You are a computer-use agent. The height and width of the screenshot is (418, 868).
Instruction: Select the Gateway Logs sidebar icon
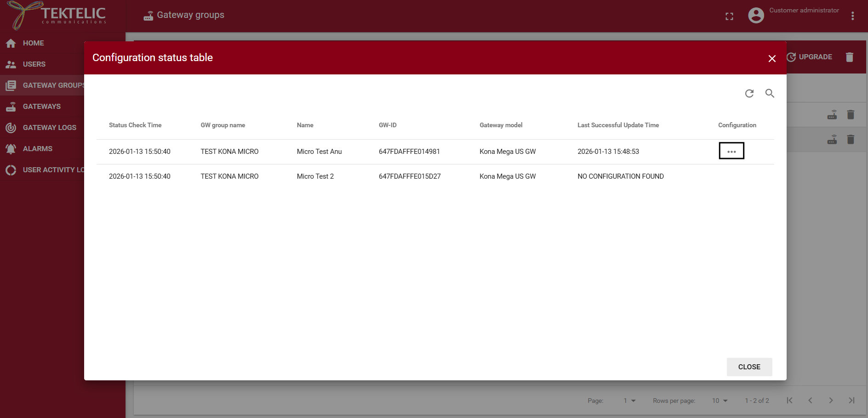pyautogui.click(x=11, y=128)
